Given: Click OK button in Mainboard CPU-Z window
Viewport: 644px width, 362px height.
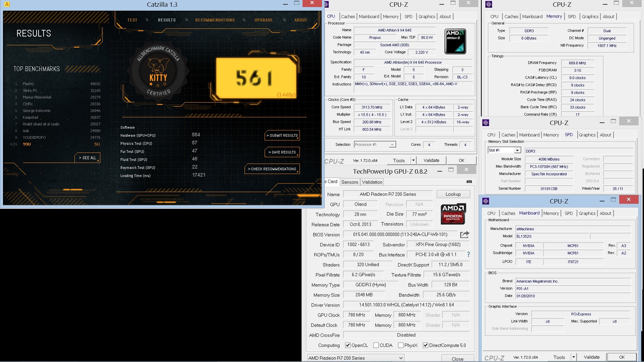Looking at the screenshot, I should tap(622, 357).
